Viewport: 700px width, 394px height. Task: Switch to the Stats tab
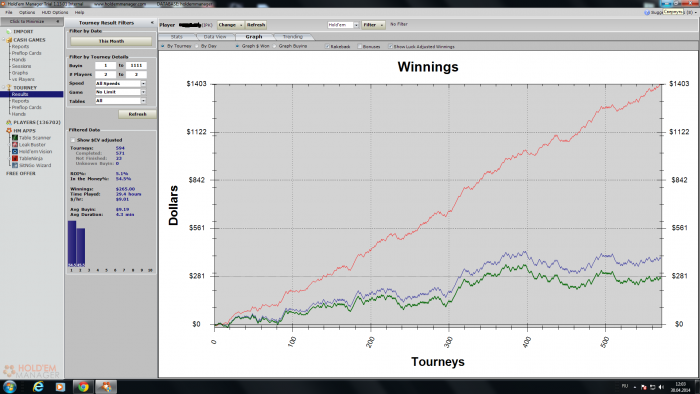[x=177, y=37]
